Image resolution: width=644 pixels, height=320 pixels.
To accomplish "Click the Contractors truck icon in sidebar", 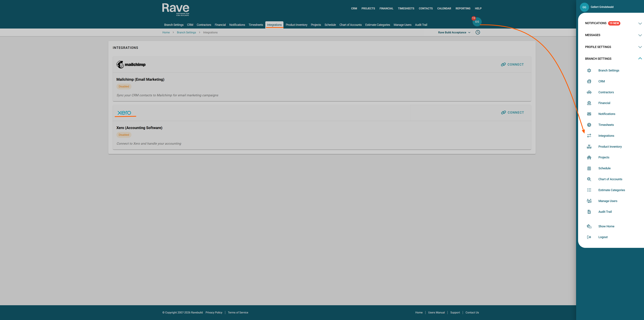I will 589,92.
